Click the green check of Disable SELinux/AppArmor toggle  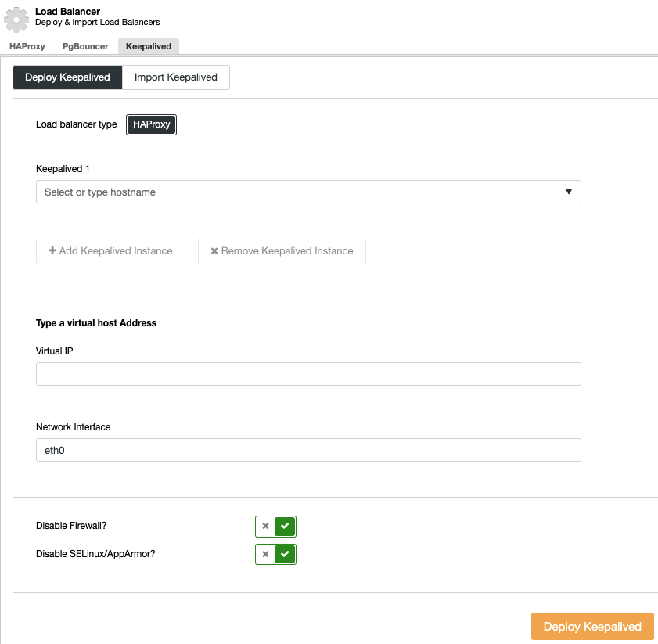[x=285, y=554]
